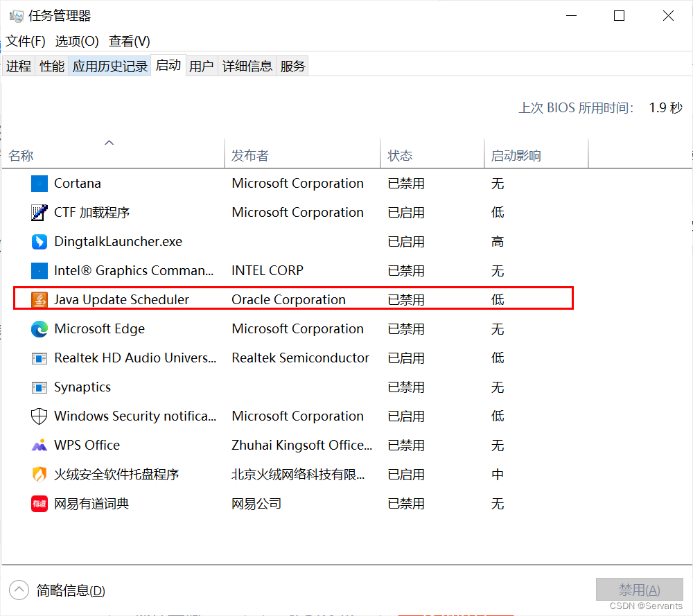Select the 火绒安全软件托盘程序 name text

point(116,474)
